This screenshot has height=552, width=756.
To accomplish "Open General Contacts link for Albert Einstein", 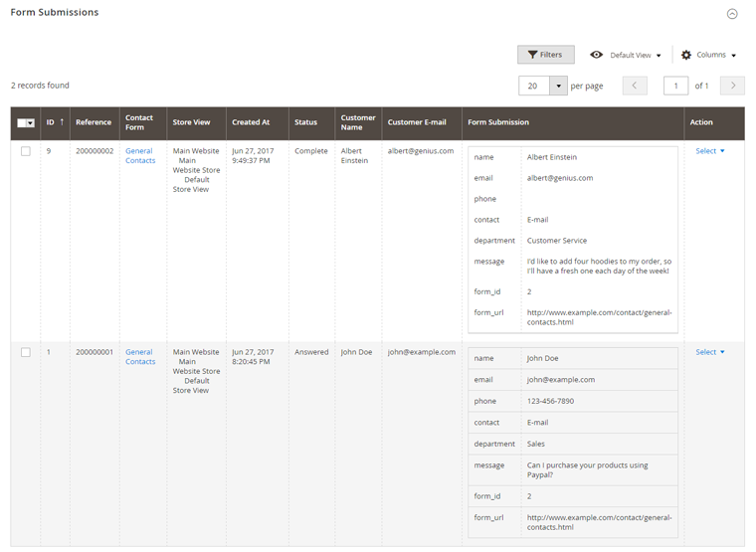I will pos(140,156).
